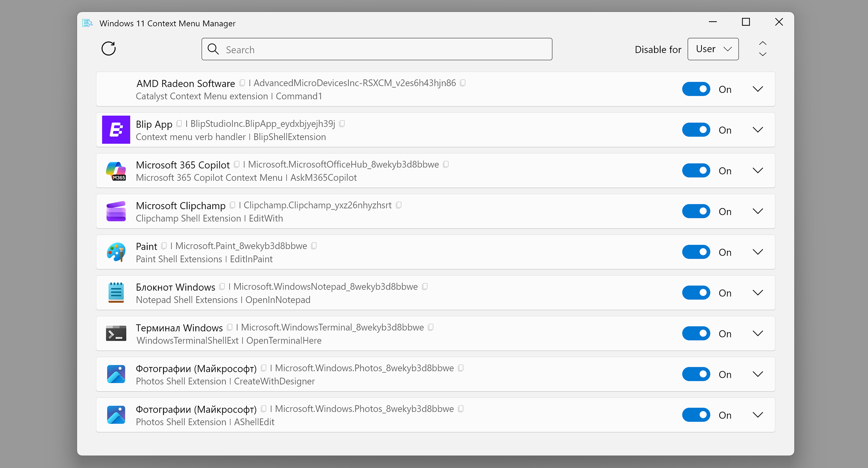Toggle the Microsoft Clipchamp switch
Viewport: 868px width, 468px height.
coord(696,211)
